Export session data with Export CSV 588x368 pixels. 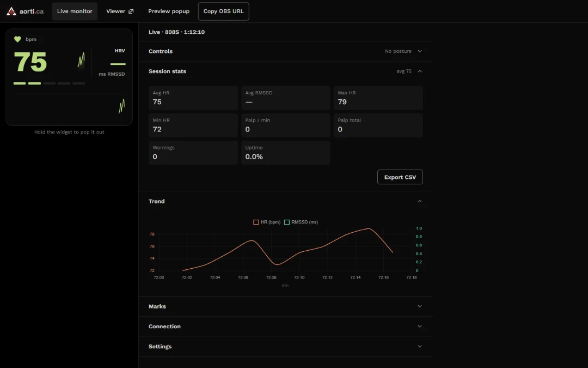click(x=400, y=177)
